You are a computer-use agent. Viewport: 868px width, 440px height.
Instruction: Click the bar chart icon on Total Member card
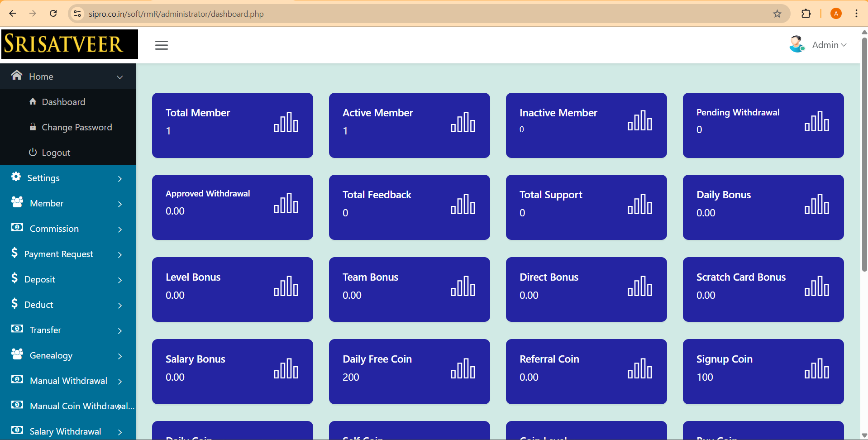[286, 122]
